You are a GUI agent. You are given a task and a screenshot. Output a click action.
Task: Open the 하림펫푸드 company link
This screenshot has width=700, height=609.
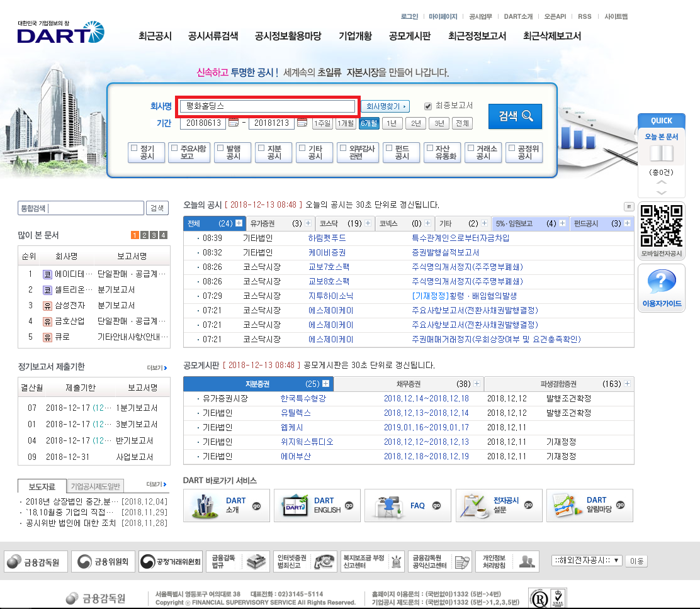327,238
